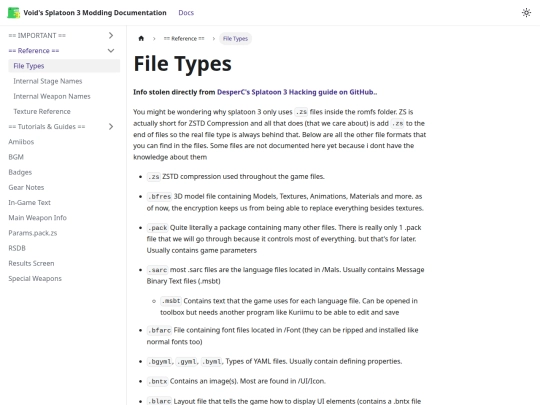
Task: Click the home breadcrumb icon
Action: [x=141, y=38]
